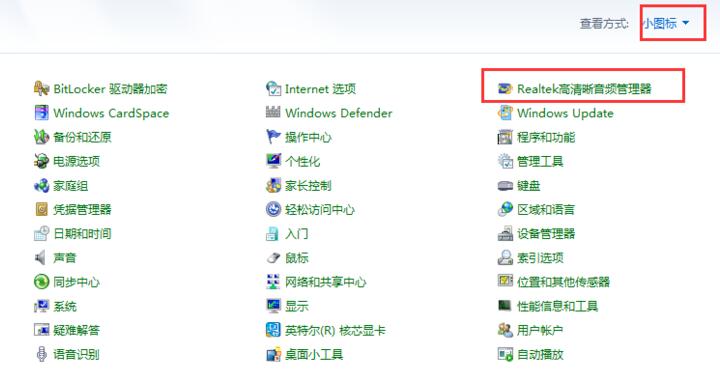Image resolution: width=720 pixels, height=382 pixels.
Task: Open 疑难解答 link text
Action: coord(76,330)
